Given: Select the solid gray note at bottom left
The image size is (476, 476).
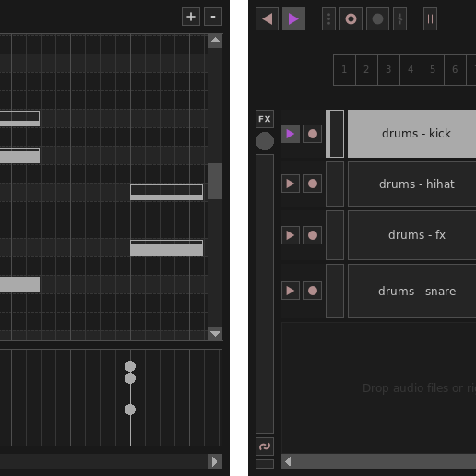Looking at the screenshot, I should (19, 285).
